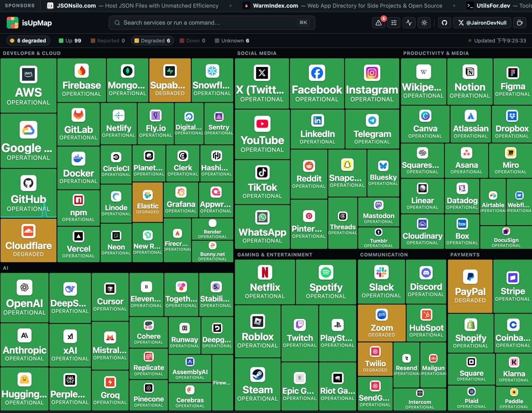Open the AWS service tile

[28, 86]
